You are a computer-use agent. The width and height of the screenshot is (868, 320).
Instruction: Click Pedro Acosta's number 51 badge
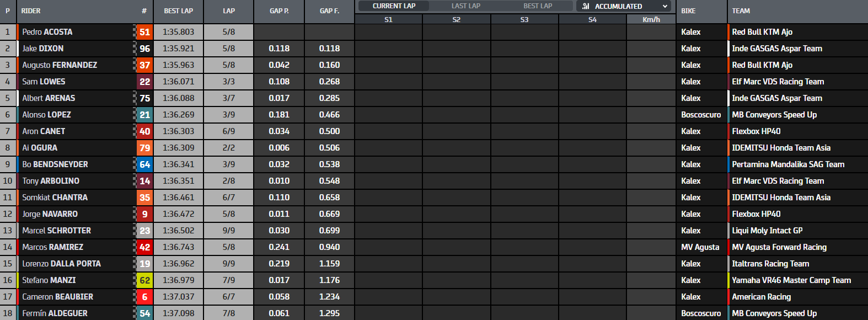point(144,32)
